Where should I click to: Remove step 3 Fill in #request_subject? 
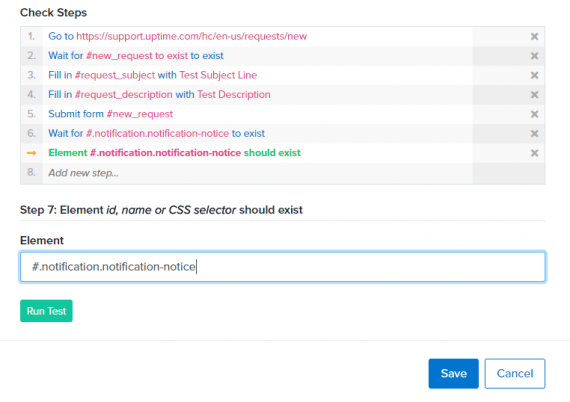[534, 75]
